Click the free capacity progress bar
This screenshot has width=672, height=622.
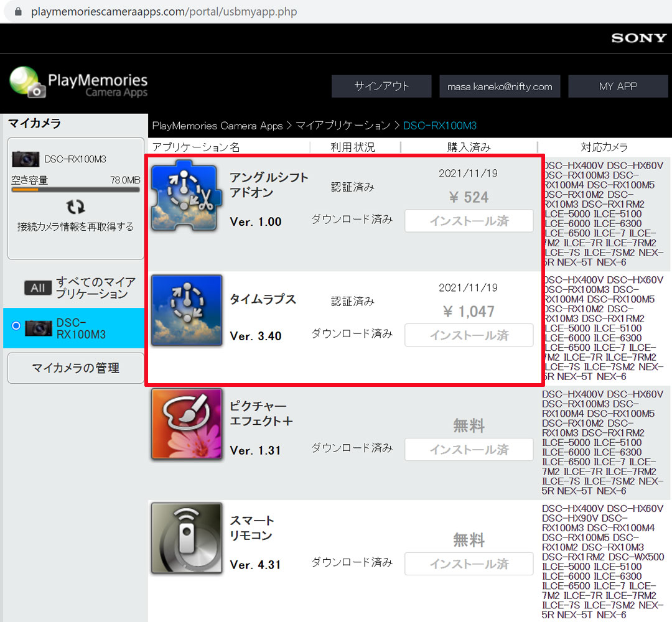click(75, 189)
